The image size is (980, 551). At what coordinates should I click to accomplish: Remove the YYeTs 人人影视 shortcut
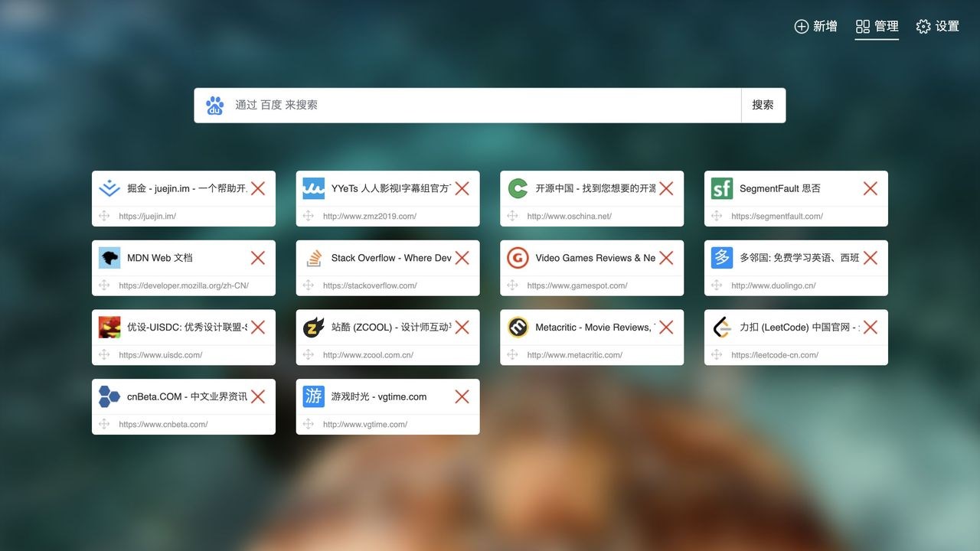(462, 188)
